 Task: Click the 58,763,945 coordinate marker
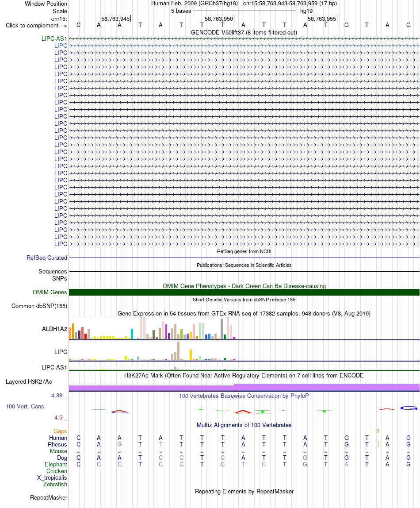[x=115, y=19]
